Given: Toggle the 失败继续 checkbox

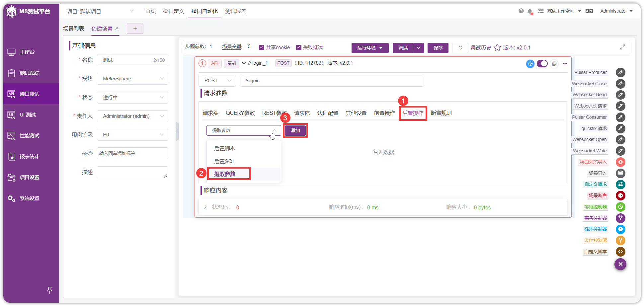Looking at the screenshot, I should click(298, 47).
